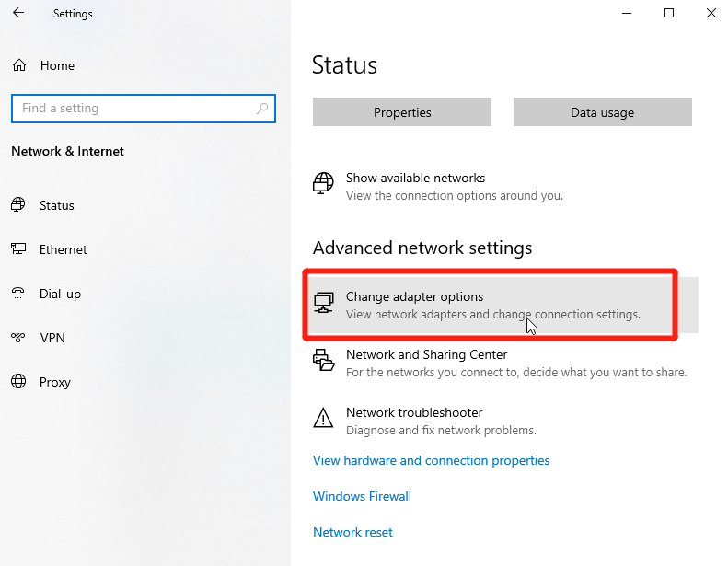The width and height of the screenshot is (728, 566).
Task: Open the Properties button
Action: pyautogui.click(x=402, y=112)
